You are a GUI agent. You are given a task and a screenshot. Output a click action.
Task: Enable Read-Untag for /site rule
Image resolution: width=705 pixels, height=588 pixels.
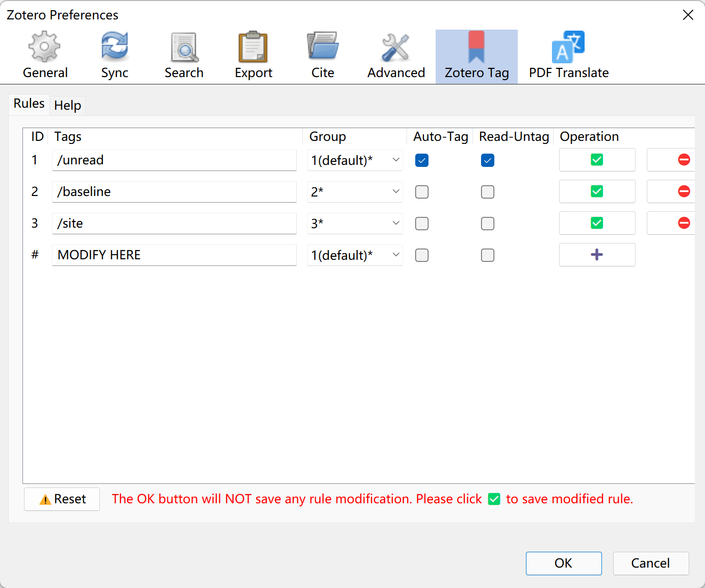(x=488, y=224)
